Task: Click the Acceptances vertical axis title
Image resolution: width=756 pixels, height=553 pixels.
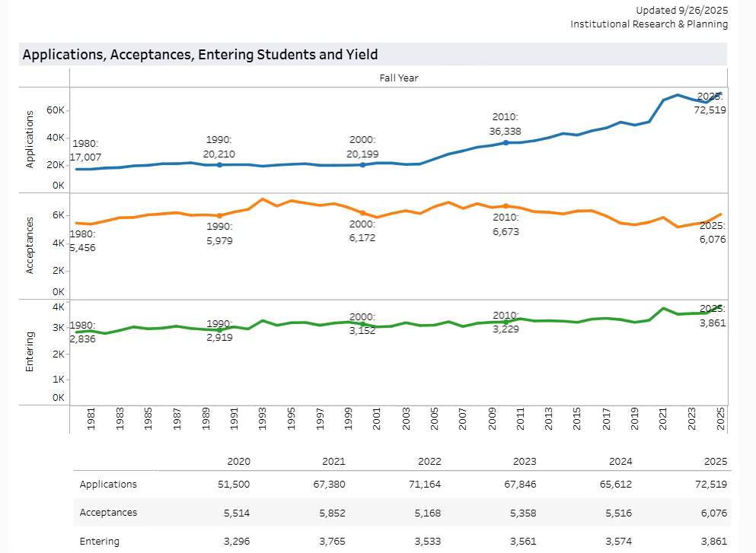Action: pos(30,245)
